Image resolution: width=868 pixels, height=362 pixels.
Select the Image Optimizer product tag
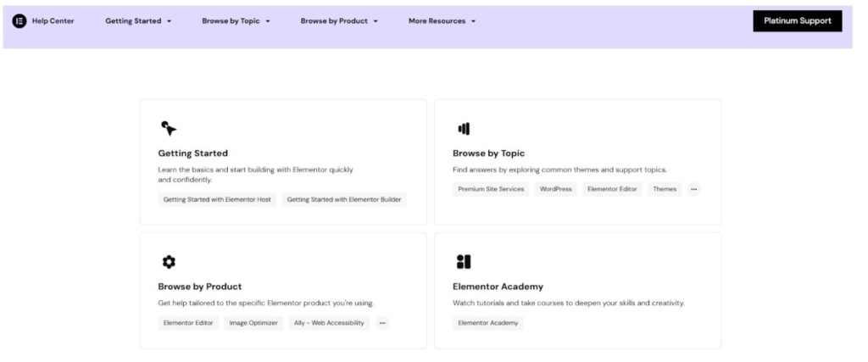(253, 323)
